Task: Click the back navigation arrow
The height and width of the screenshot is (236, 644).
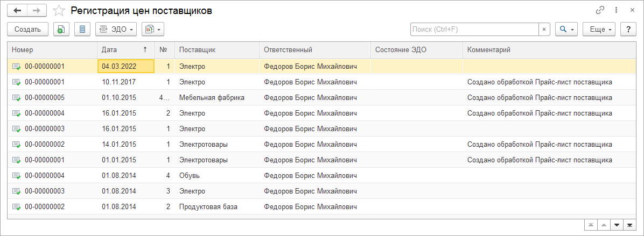Action: pos(17,10)
